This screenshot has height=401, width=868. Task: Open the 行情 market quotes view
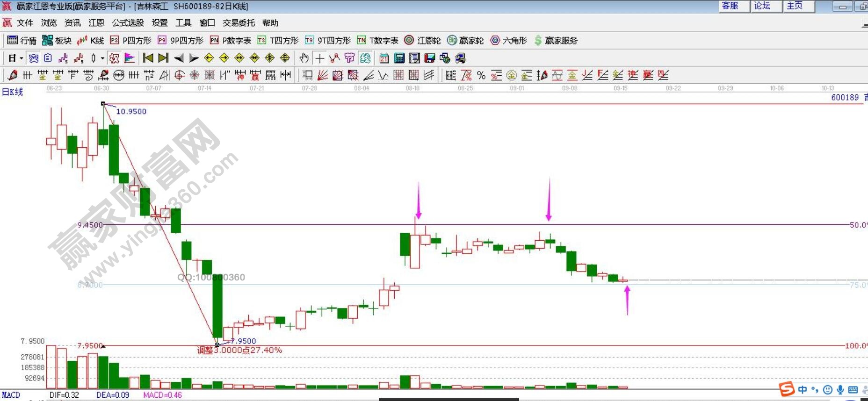[x=22, y=41]
